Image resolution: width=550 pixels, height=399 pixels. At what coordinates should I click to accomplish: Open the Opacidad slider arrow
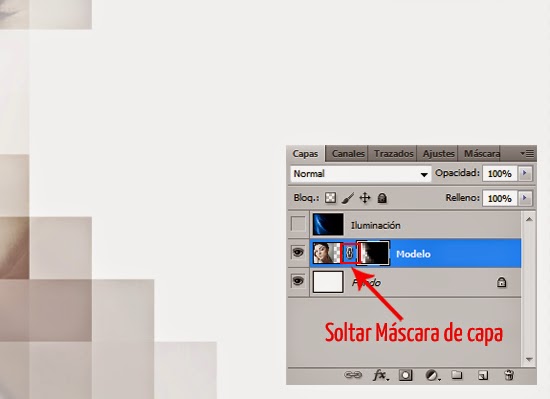[525, 173]
